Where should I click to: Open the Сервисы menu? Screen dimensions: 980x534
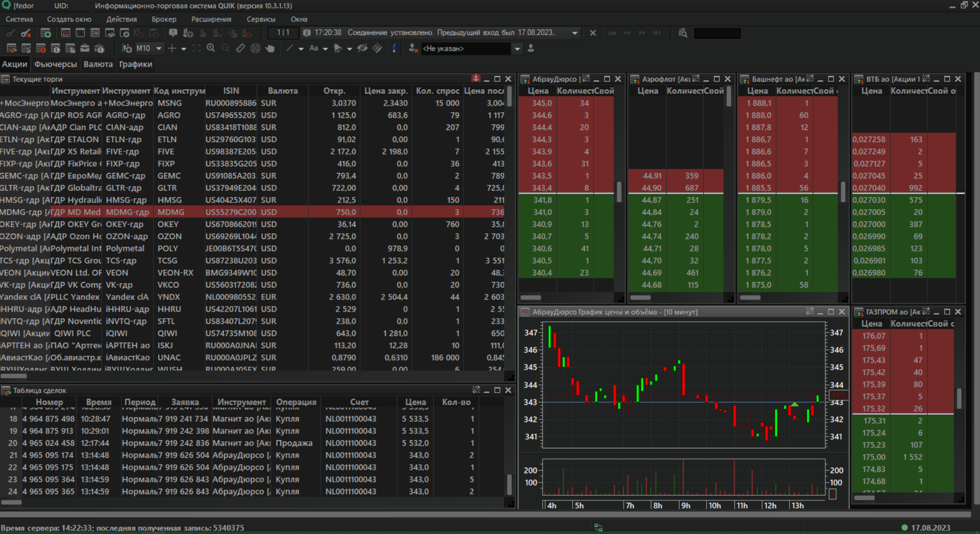point(261,19)
